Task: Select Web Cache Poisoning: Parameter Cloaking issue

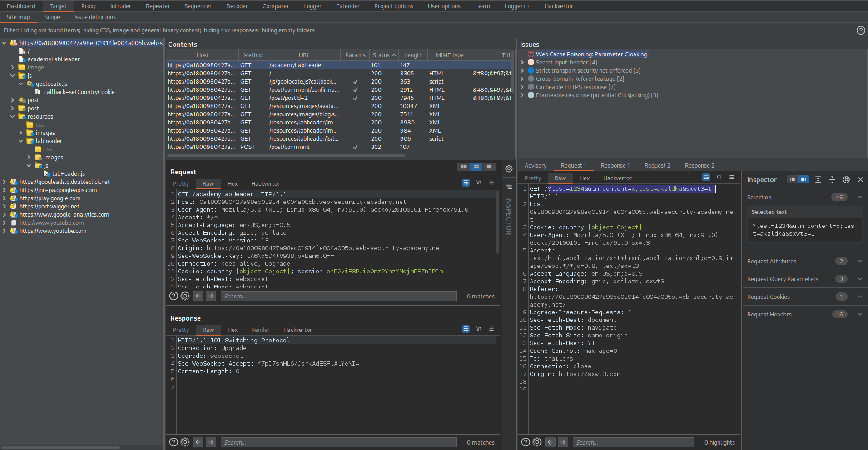Action: (x=591, y=54)
